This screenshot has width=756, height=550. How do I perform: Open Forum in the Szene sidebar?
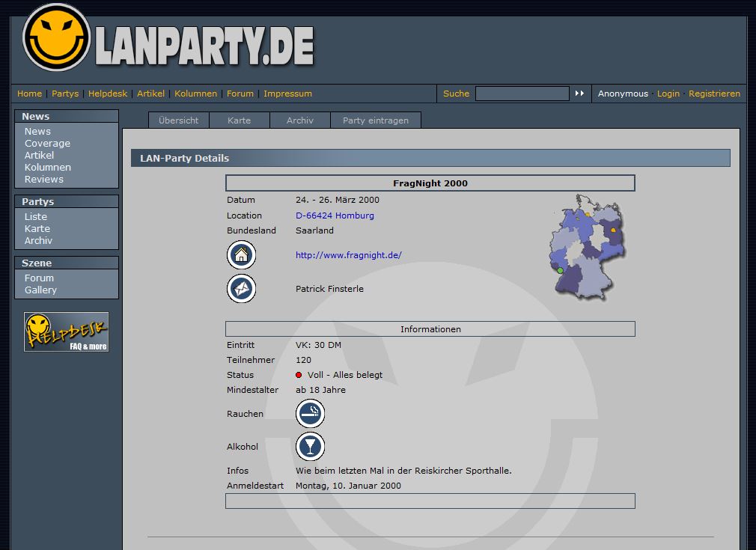39,278
